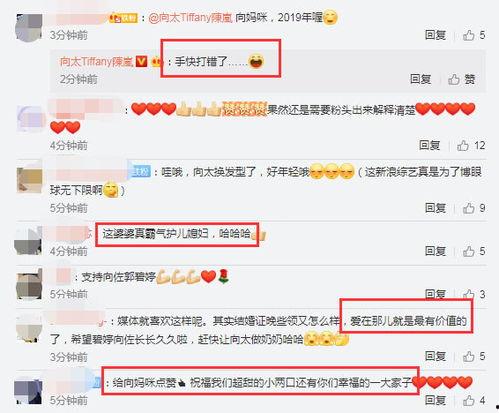
Task: Open avatar of the 向太换发型了 commenter
Action: point(30,180)
